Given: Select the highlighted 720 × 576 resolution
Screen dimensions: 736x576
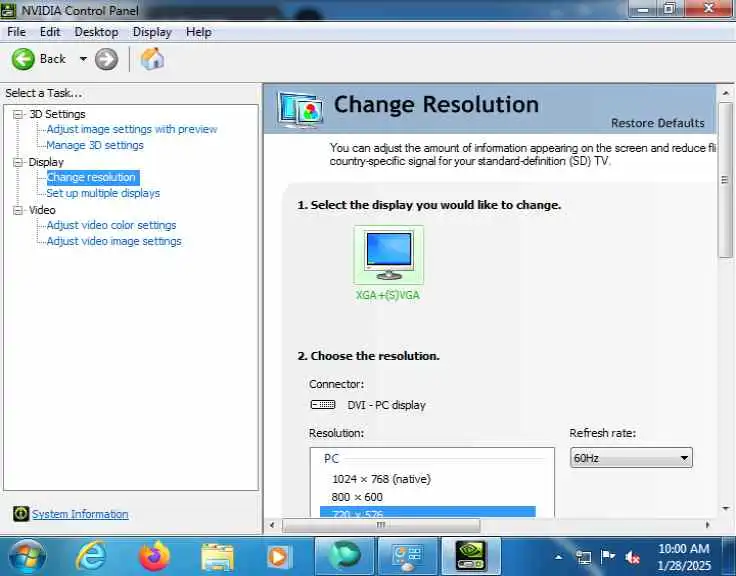Looking at the screenshot, I should tap(428, 512).
